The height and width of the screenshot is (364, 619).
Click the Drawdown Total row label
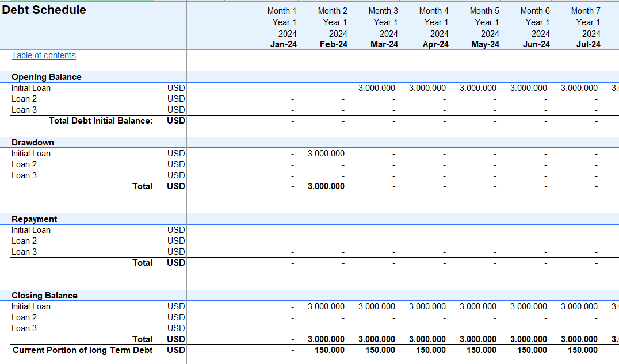[x=143, y=186]
